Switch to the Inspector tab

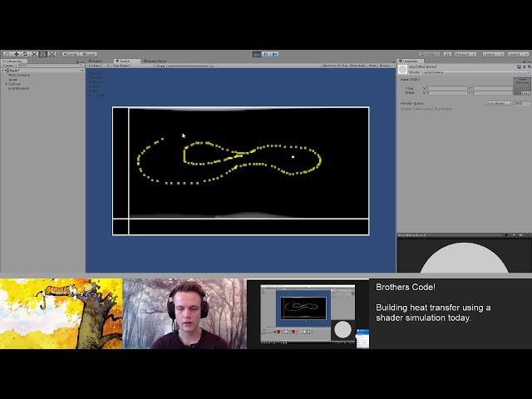point(410,61)
